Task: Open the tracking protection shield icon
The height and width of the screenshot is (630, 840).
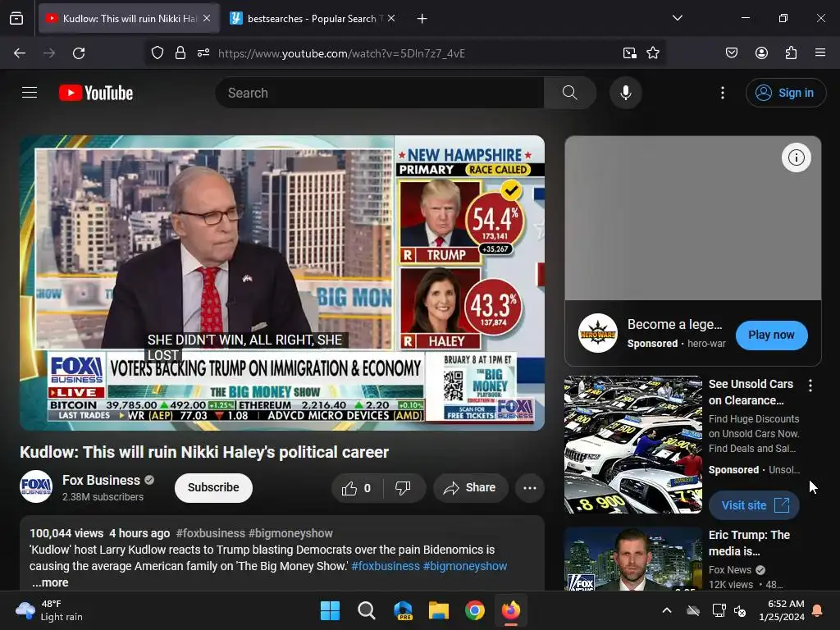Action: click(157, 53)
